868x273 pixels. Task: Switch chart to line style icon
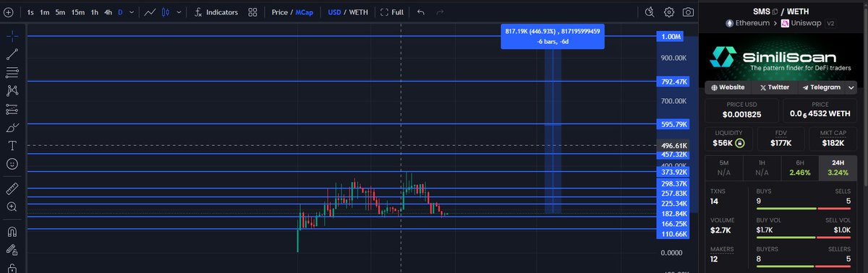[150, 12]
